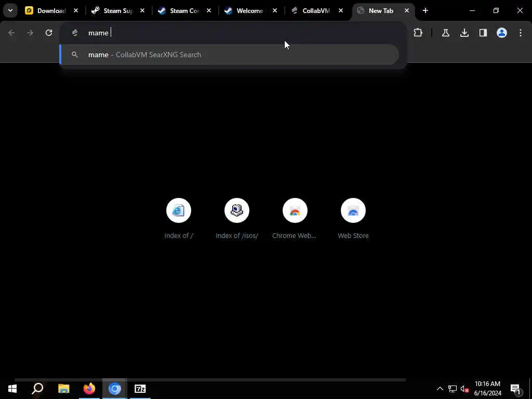Image resolution: width=532 pixels, height=399 pixels.
Task: Open a new tab with plus button
Action: (425, 10)
